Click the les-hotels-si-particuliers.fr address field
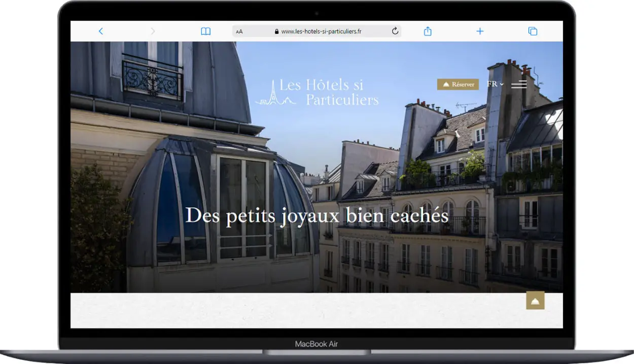This screenshot has height=364, width=634. click(316, 31)
